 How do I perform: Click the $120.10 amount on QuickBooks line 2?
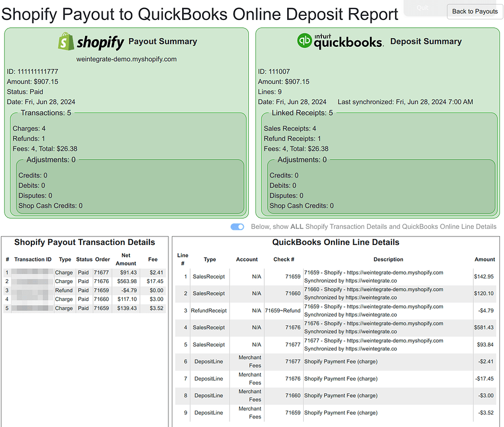[484, 293]
